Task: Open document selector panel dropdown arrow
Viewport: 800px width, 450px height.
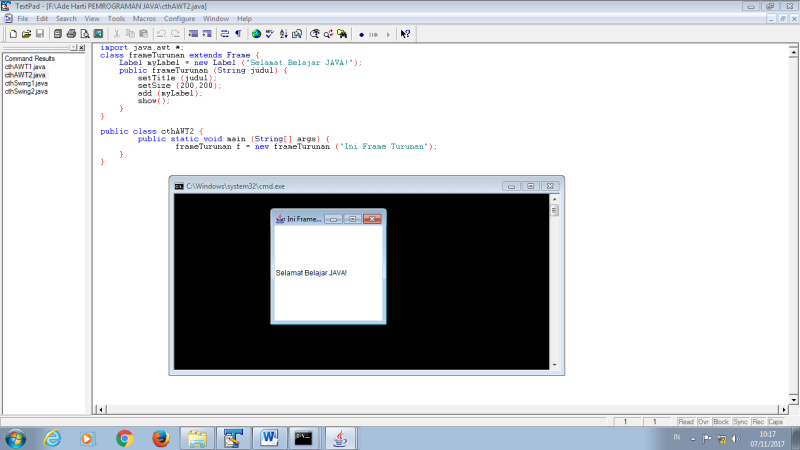Action: (73, 47)
